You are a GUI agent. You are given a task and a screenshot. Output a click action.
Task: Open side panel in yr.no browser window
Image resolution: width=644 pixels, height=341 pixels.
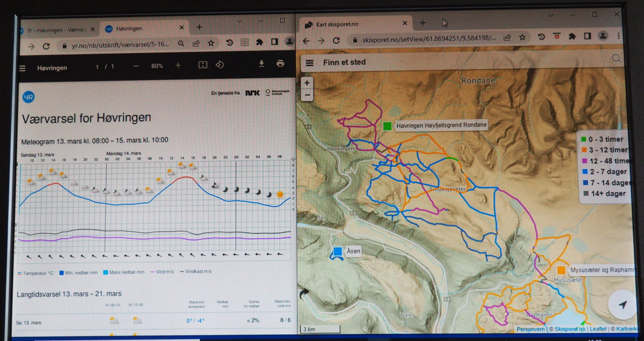tap(275, 42)
